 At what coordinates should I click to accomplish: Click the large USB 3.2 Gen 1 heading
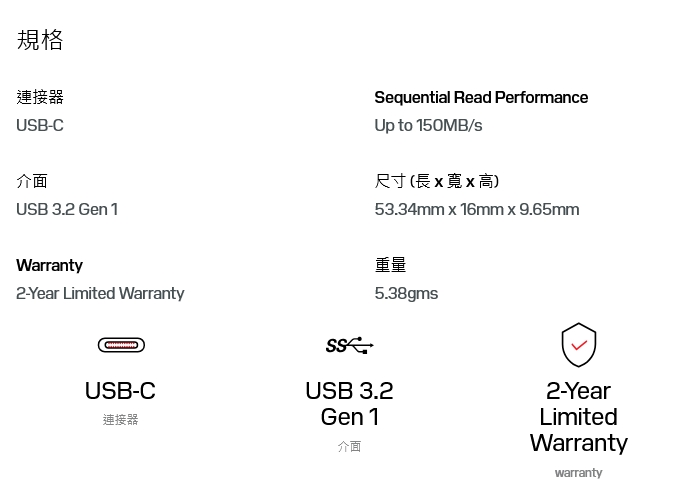350,404
